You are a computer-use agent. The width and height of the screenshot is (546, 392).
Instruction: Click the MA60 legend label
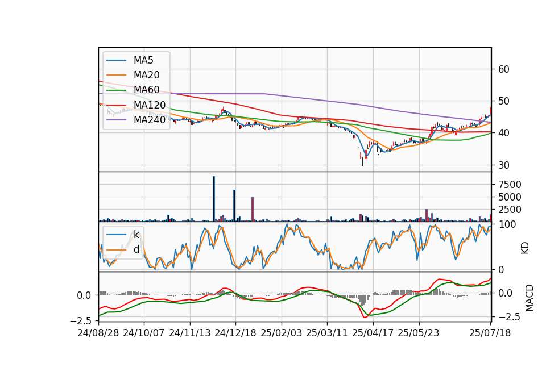[x=146, y=90]
